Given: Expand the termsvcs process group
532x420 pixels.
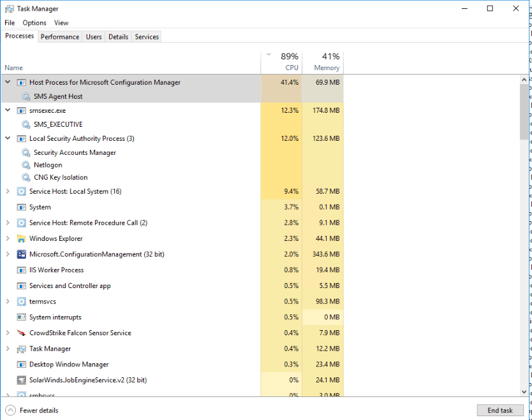Looking at the screenshot, I should (x=8, y=301).
